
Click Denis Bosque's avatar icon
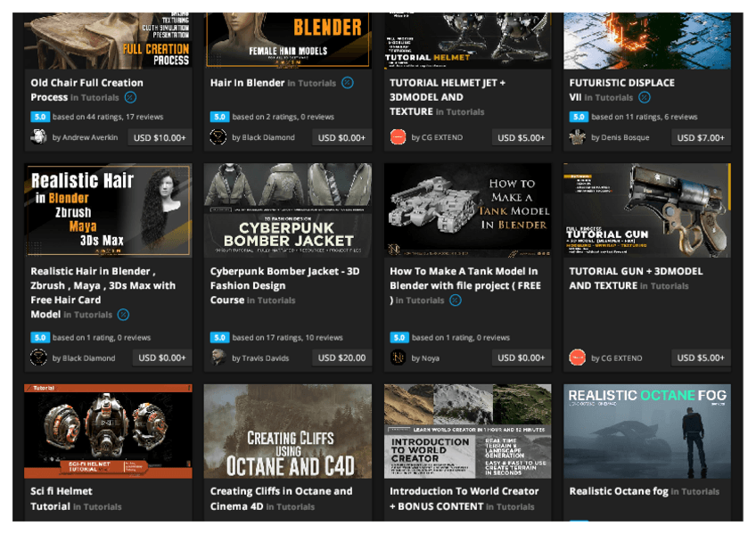(x=577, y=137)
